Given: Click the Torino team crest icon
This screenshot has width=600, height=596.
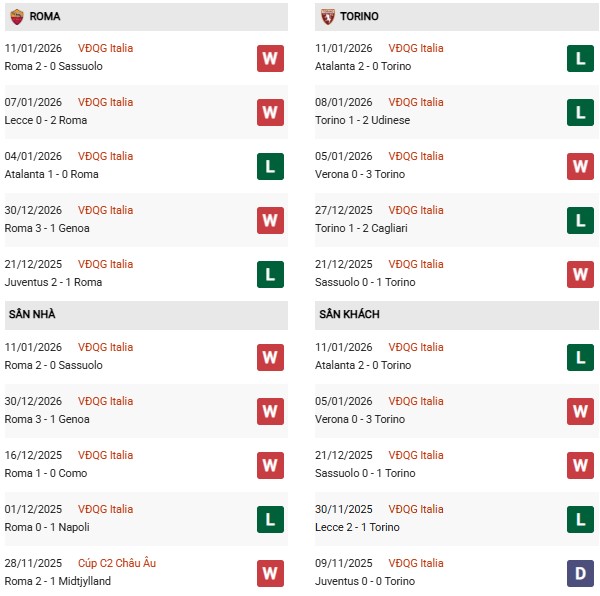Looking at the screenshot, I should point(328,17).
